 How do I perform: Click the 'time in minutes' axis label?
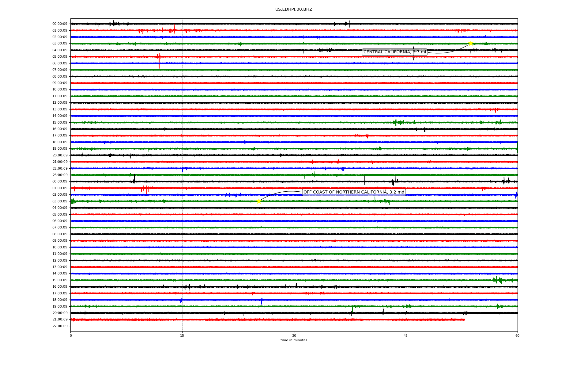[294, 340]
